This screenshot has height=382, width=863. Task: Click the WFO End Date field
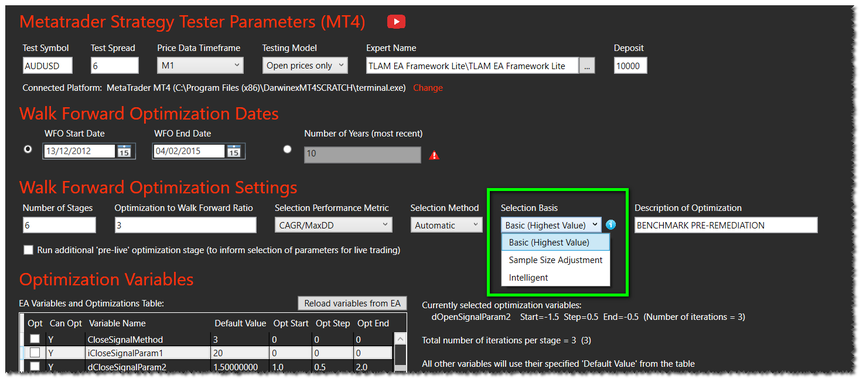click(x=189, y=151)
